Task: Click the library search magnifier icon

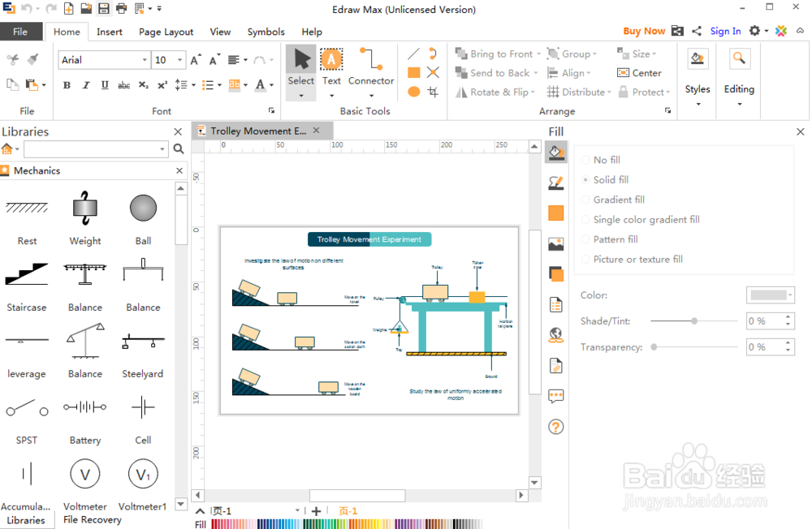Action: pos(179,149)
